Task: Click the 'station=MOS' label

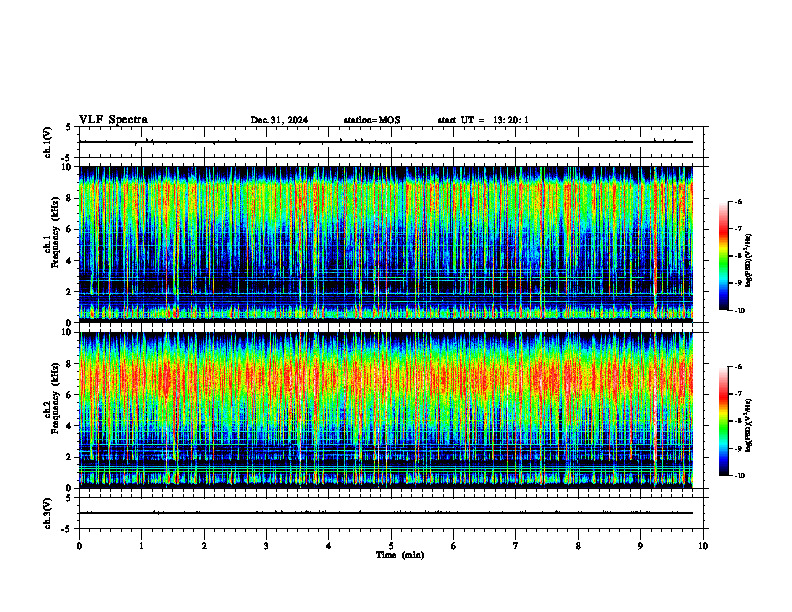Action: (372, 120)
